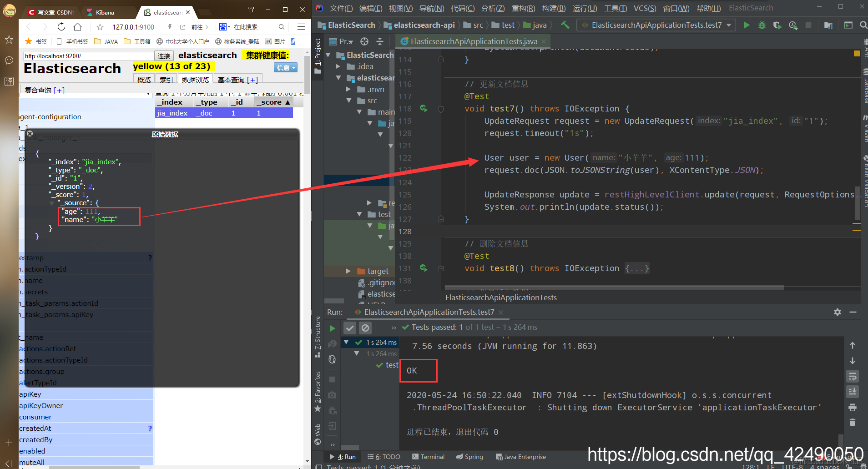
Task: Open the 教务系统_登陆 bookmark
Action: (x=237, y=41)
